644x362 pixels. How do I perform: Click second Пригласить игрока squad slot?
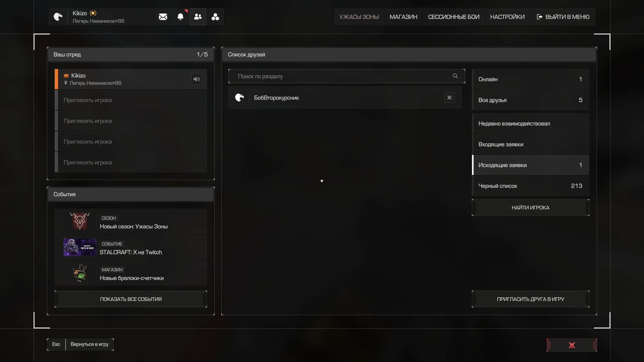pos(131,121)
